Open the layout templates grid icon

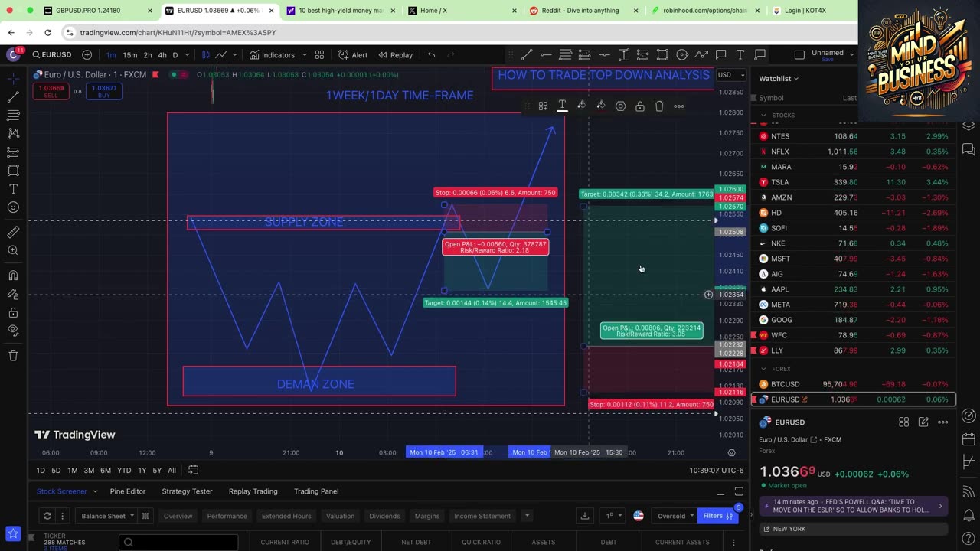pyautogui.click(x=319, y=55)
